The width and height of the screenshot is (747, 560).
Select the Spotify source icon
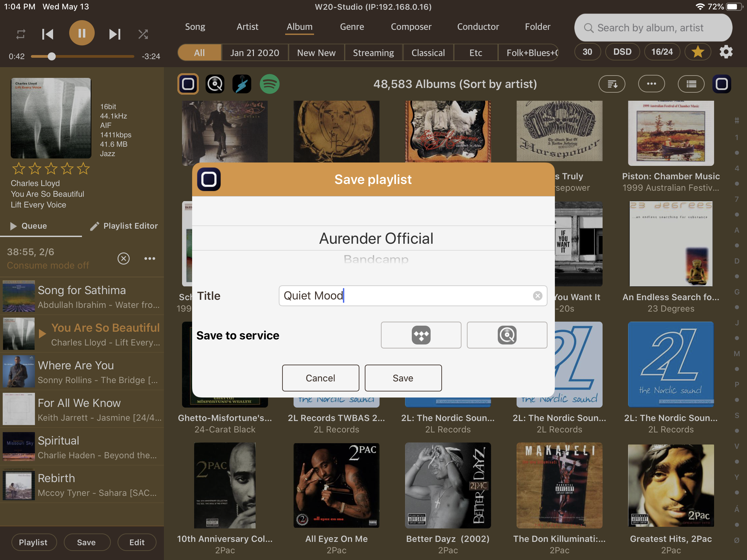click(269, 84)
